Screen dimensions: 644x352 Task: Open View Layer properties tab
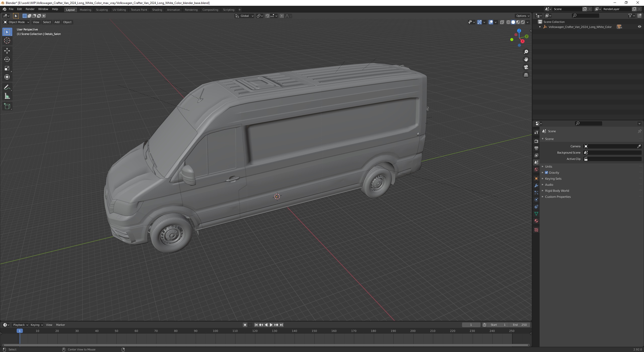click(536, 155)
